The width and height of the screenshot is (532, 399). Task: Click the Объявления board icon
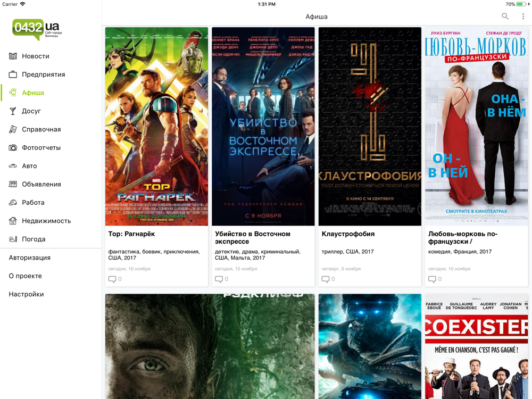coord(13,184)
